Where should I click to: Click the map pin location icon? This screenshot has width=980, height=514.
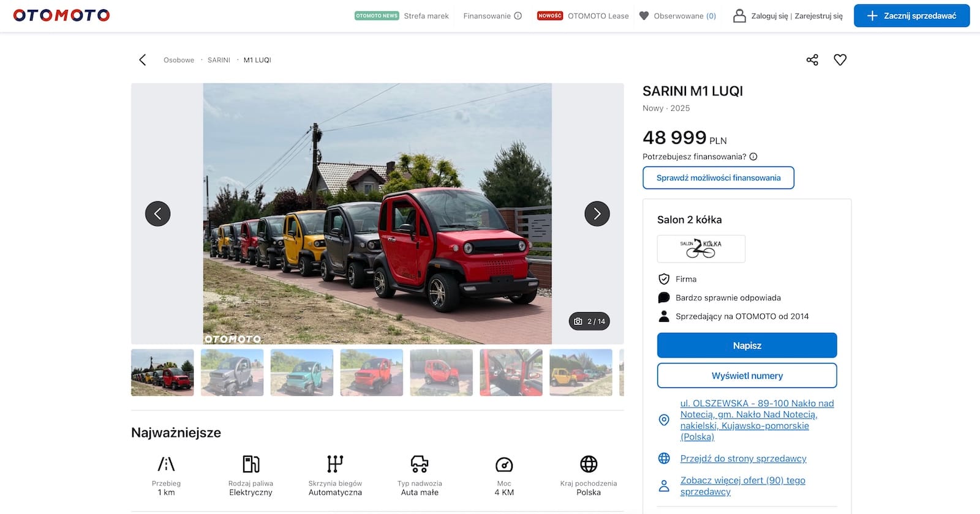(x=664, y=420)
